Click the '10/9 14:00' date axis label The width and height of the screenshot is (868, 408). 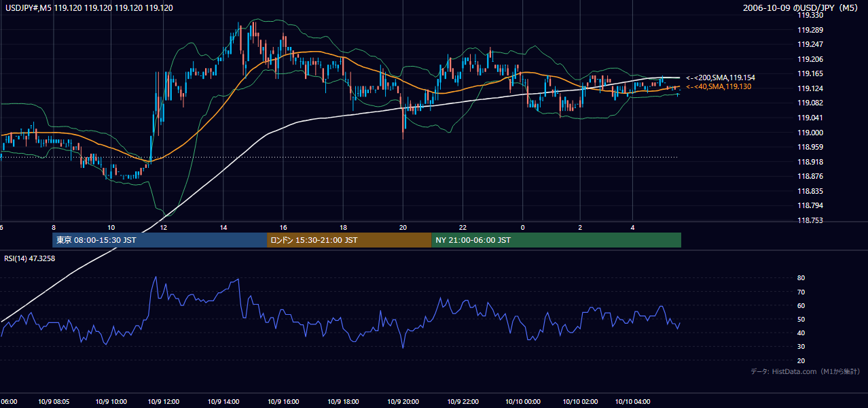[x=223, y=402]
